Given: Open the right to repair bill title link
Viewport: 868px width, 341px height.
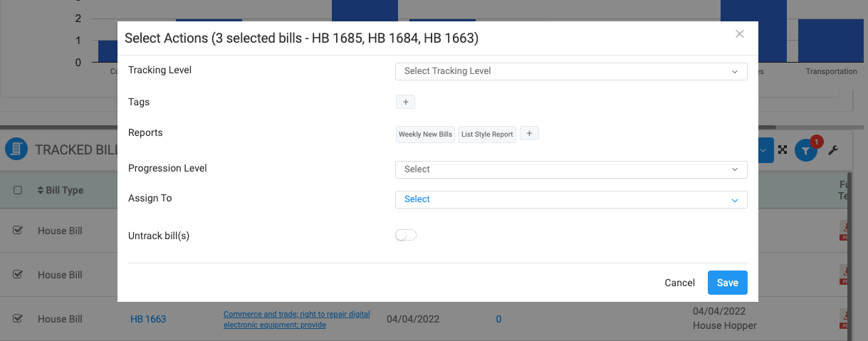Looking at the screenshot, I should [297, 319].
